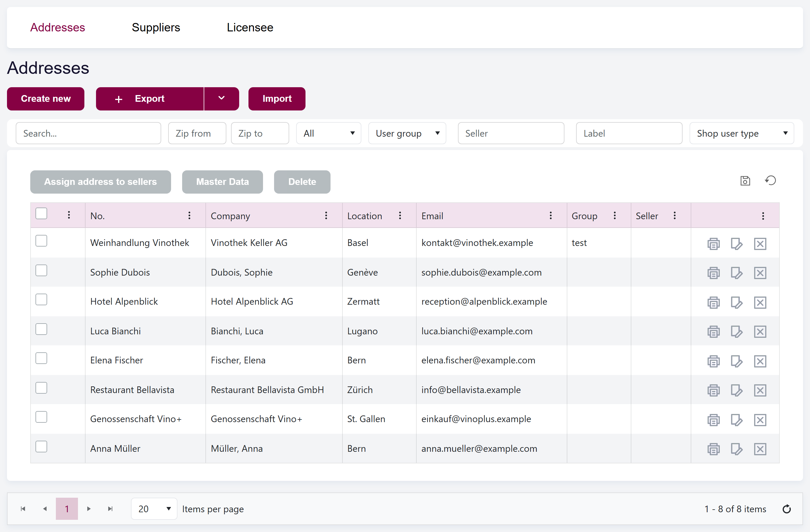Check the Hotel Alpenblick row checkbox
This screenshot has width=810, height=532.
(x=41, y=300)
